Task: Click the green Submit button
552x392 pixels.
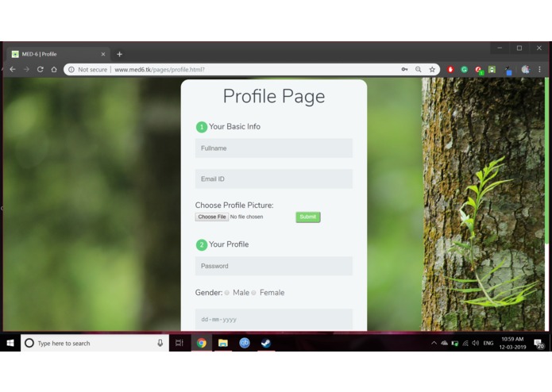Action: [308, 217]
